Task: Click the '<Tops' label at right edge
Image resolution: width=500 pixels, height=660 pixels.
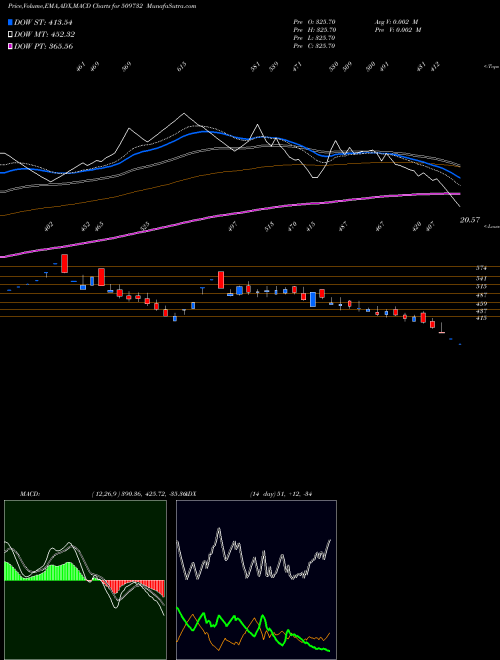Action: pos(491,67)
